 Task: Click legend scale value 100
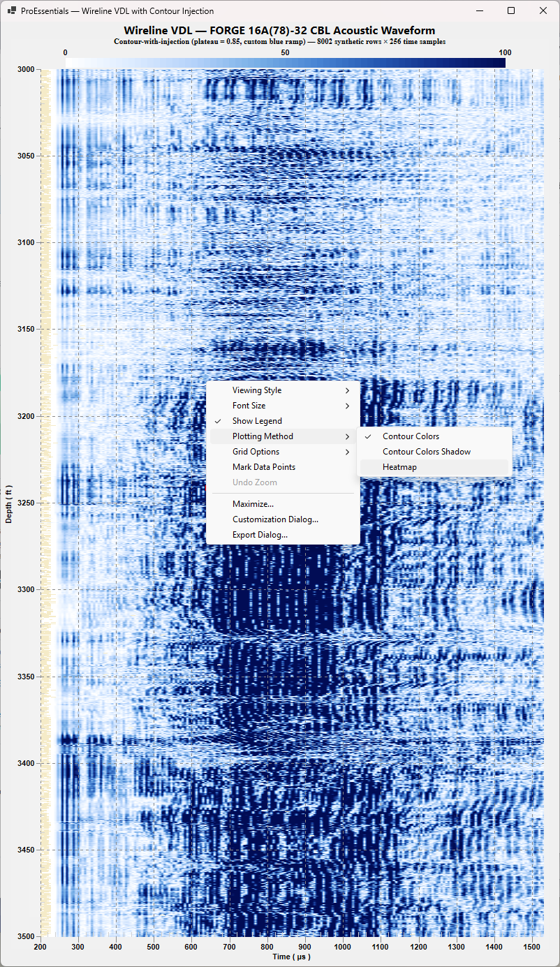tap(505, 52)
